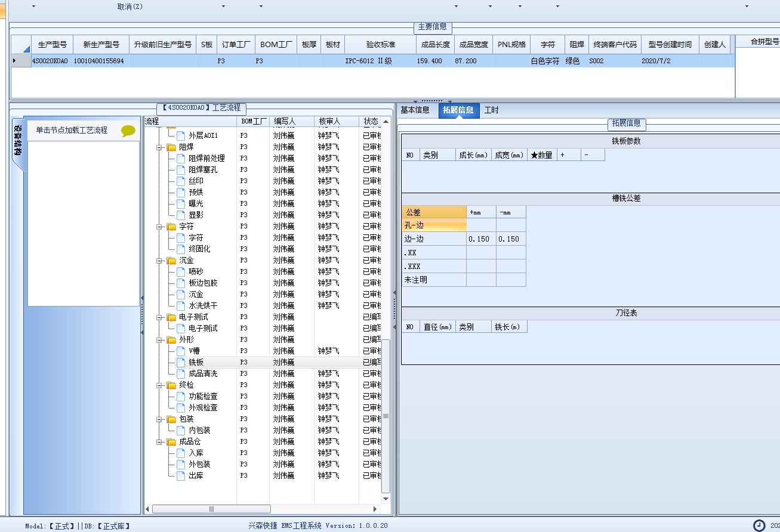Click the 成品仓 folder icon
This screenshot has width=780, height=532.
coord(171,442)
